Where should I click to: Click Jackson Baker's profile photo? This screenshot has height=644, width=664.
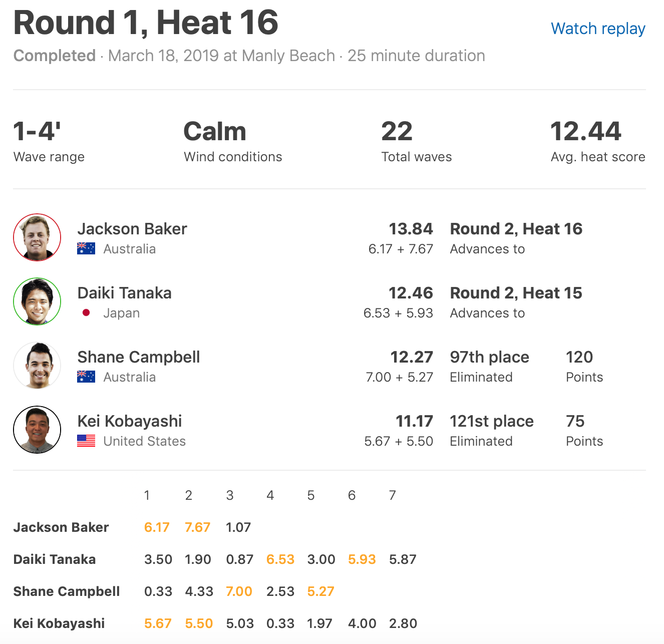pyautogui.click(x=37, y=237)
